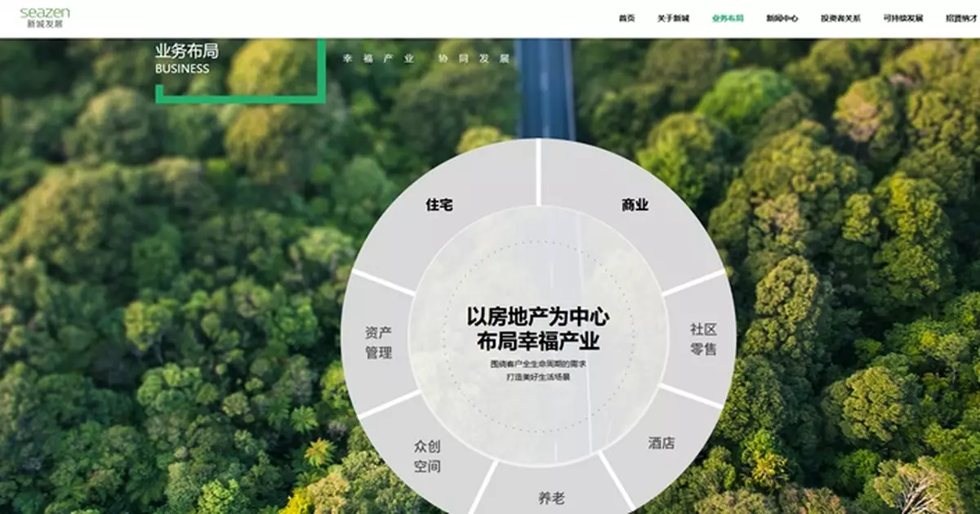
Task: Click the 酒店 segment on the wheel
Action: [x=661, y=443]
